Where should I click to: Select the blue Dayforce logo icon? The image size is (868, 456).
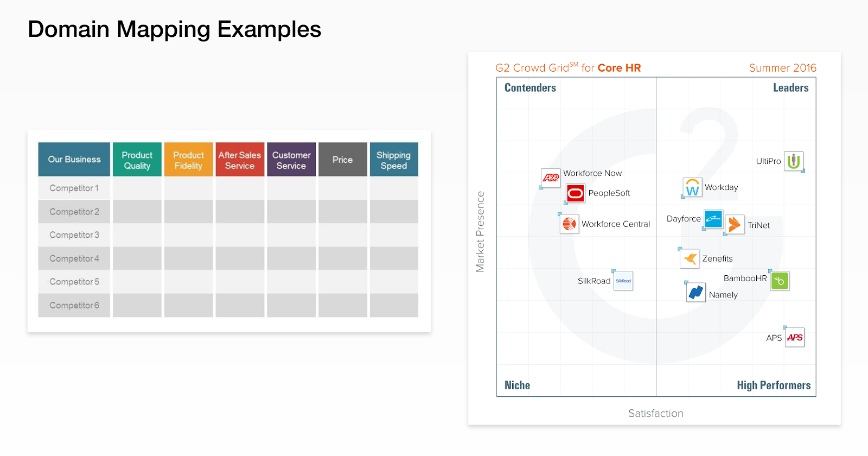(713, 219)
